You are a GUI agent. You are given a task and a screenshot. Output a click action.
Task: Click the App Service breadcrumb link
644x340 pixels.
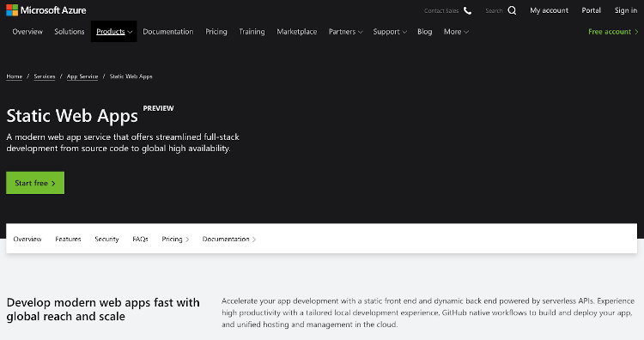coord(82,76)
